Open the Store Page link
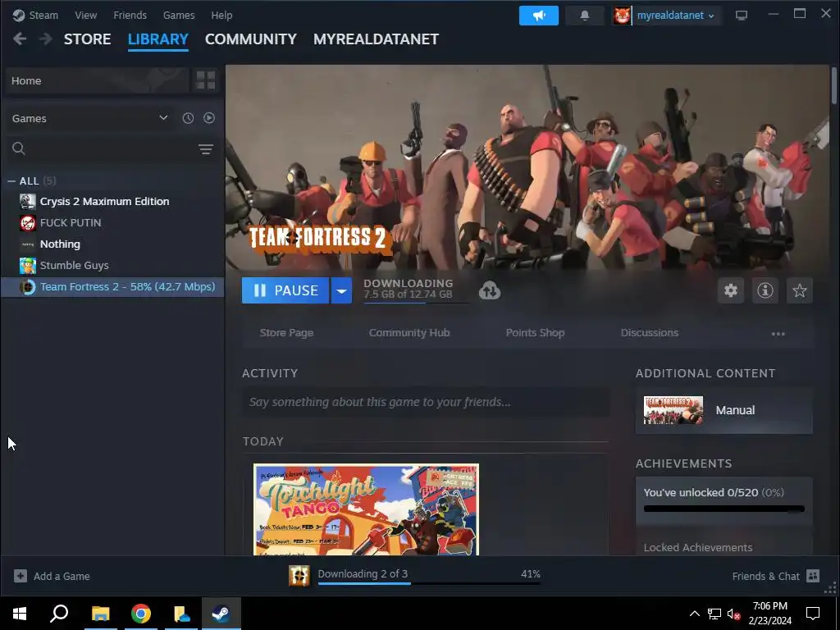The image size is (840, 630). coord(286,333)
